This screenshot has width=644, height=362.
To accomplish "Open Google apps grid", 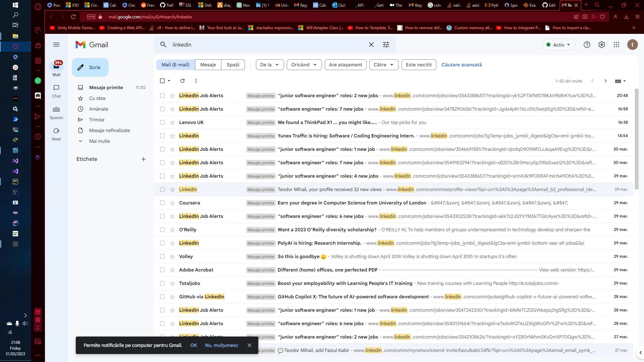I will pos(616,45).
